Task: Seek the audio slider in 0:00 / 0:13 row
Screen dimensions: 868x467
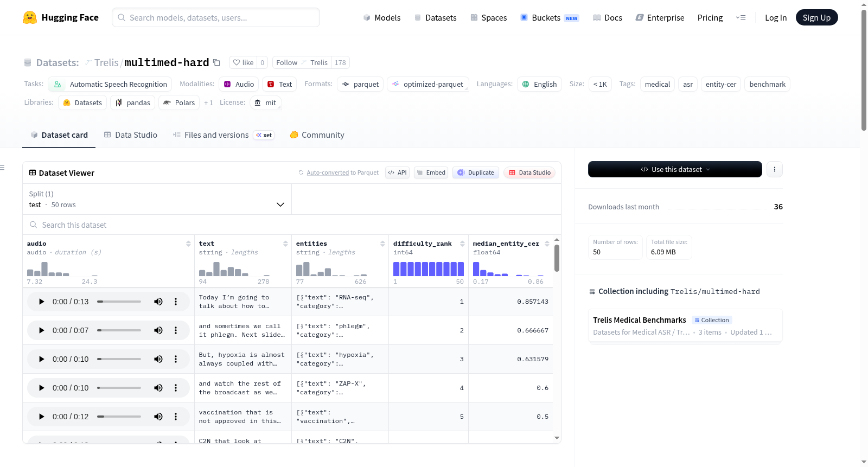Action: pos(119,302)
